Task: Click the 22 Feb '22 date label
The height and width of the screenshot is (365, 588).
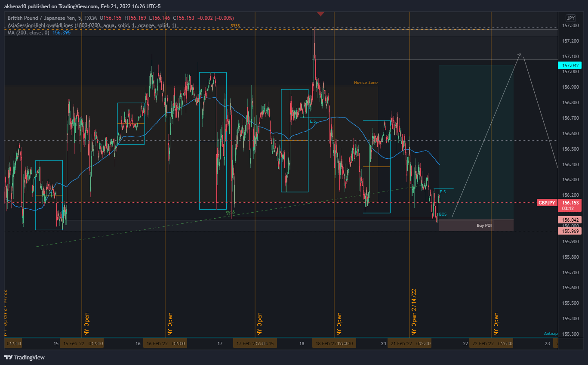Action: coord(483,344)
